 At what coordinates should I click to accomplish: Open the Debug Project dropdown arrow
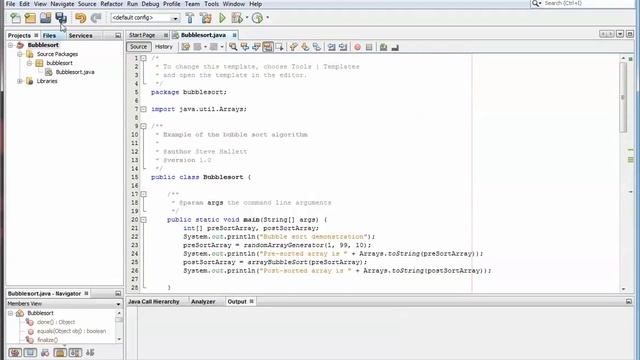pyautogui.click(x=247, y=18)
